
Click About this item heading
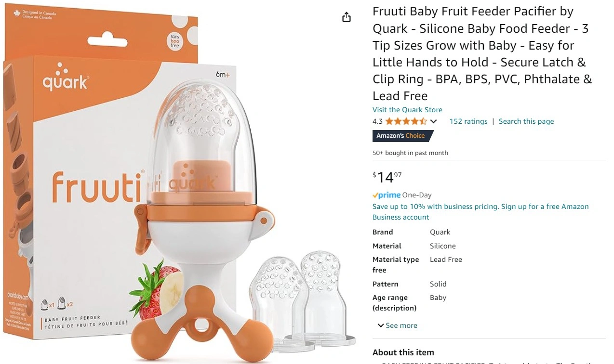point(403,352)
